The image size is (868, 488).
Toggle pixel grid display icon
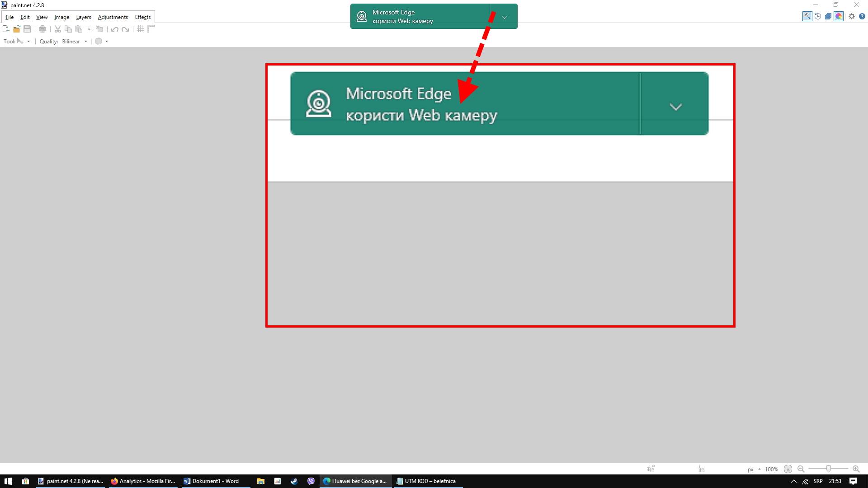point(141,29)
